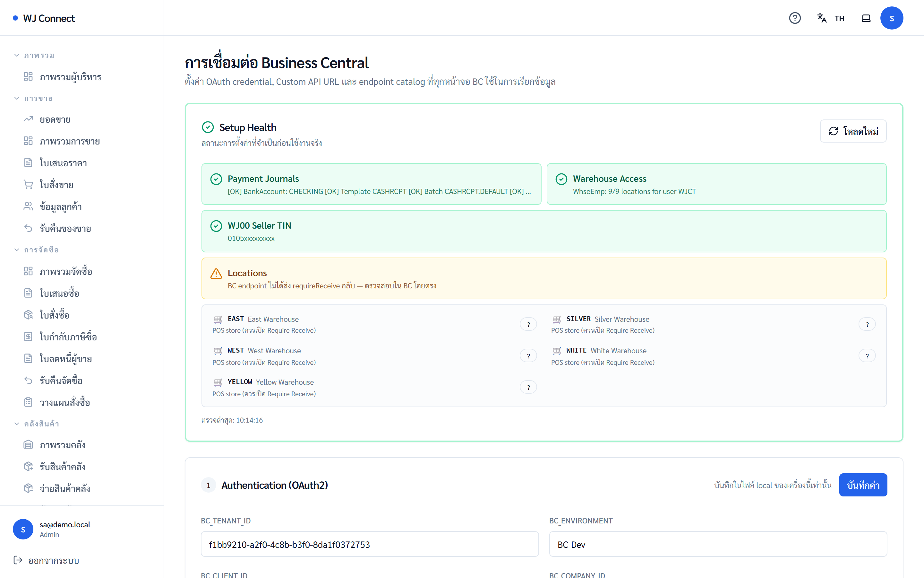
Task: Click WhseEmp: 9/9 locations text
Action: 634,191
